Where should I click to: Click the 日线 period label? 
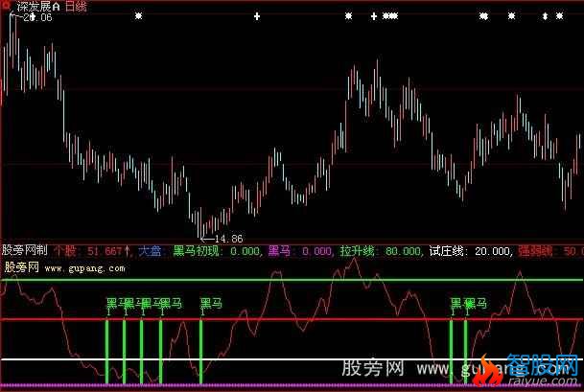[x=76, y=7]
